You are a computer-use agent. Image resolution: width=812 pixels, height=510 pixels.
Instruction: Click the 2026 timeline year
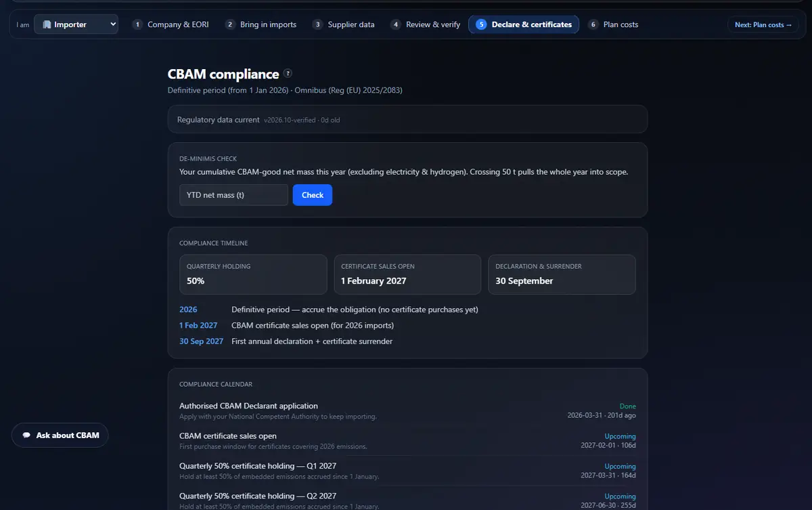pos(188,310)
